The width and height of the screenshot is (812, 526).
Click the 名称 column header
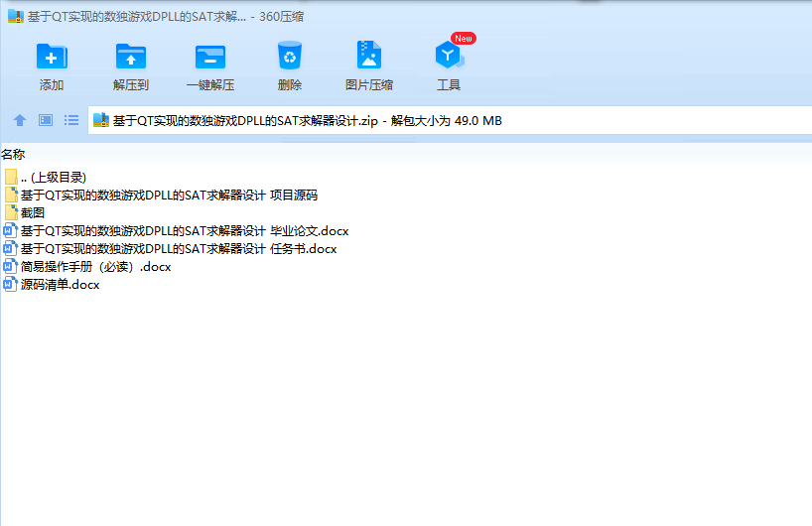click(x=13, y=154)
